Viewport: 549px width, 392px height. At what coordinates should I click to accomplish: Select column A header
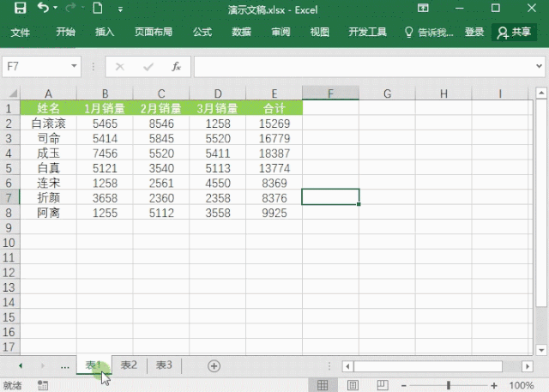click(x=48, y=93)
